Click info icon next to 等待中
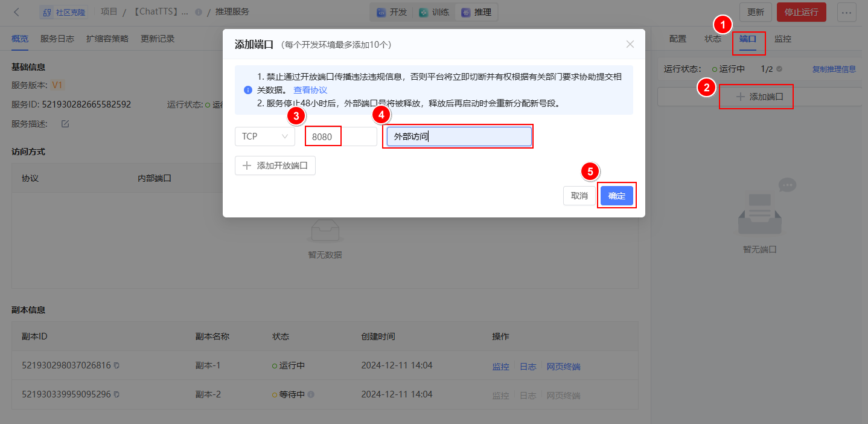This screenshot has height=424, width=868. [311, 394]
